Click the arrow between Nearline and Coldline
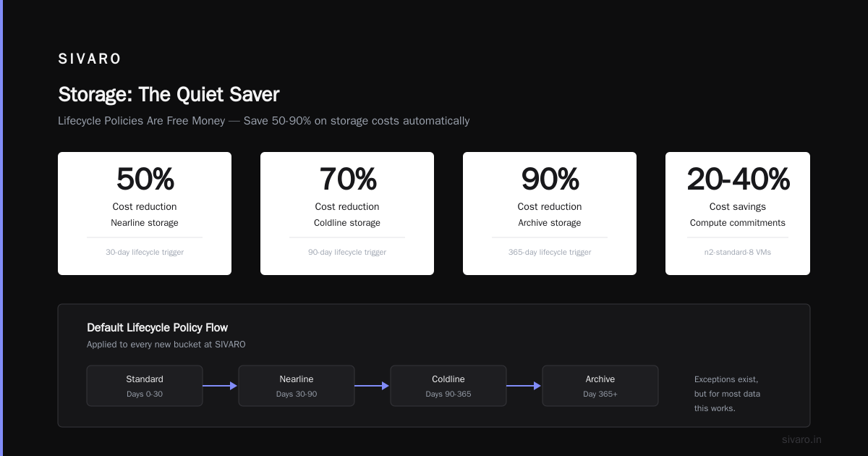868x456 pixels. click(x=372, y=386)
